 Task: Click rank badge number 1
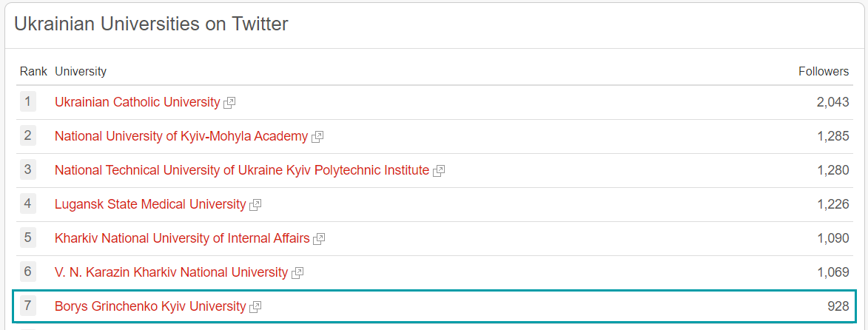coord(28,101)
